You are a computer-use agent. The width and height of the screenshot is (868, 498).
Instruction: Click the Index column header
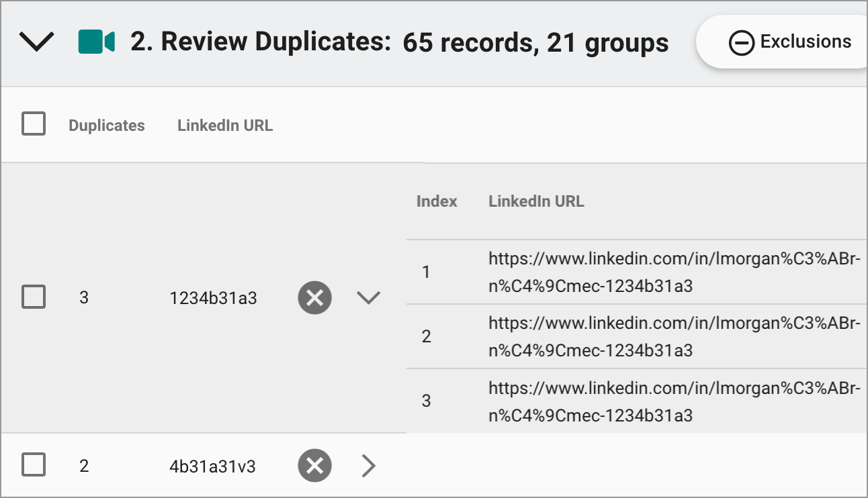point(437,201)
